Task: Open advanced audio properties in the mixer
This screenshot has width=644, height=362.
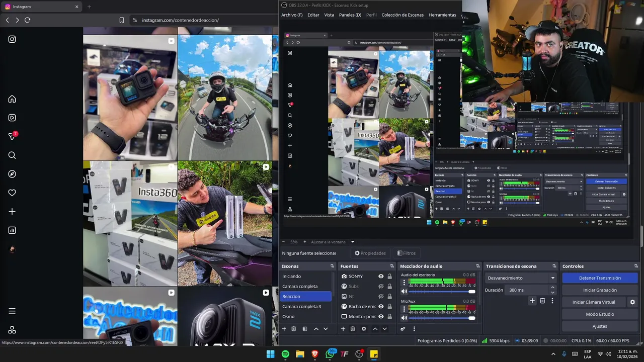Action: click(x=403, y=329)
